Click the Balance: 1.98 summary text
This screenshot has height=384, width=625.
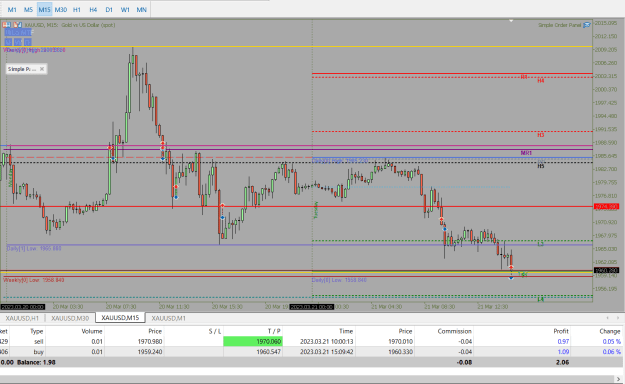click(36, 362)
